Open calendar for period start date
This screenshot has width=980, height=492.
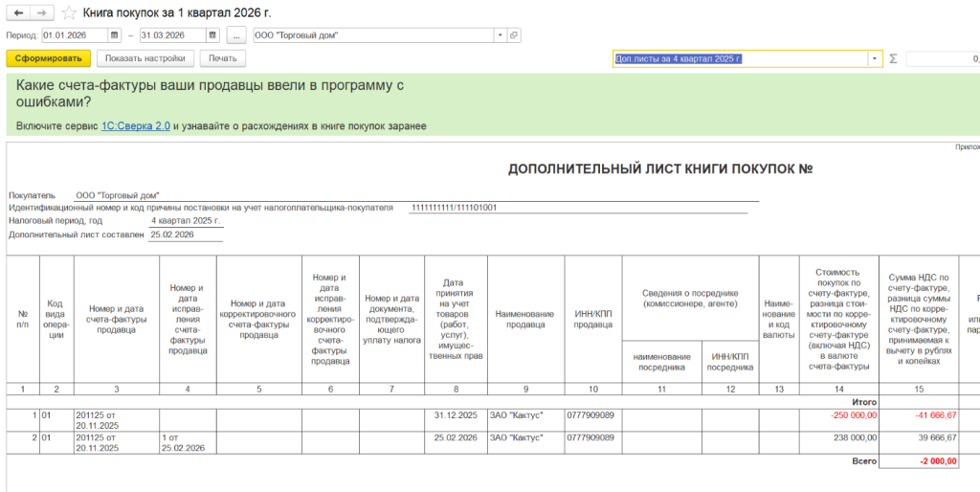click(x=115, y=35)
